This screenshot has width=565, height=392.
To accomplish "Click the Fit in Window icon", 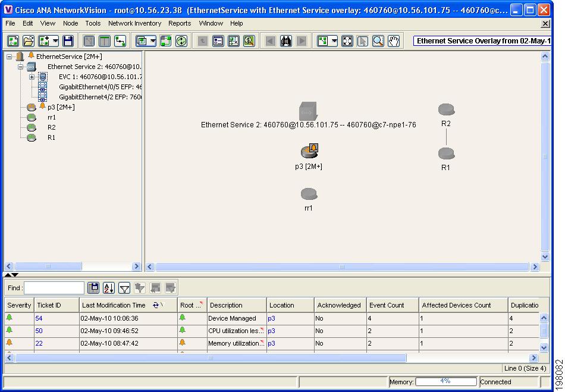I will point(347,40).
